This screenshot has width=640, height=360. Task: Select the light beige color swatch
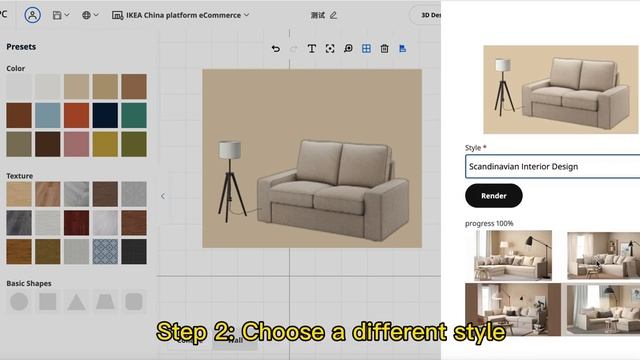(76, 87)
